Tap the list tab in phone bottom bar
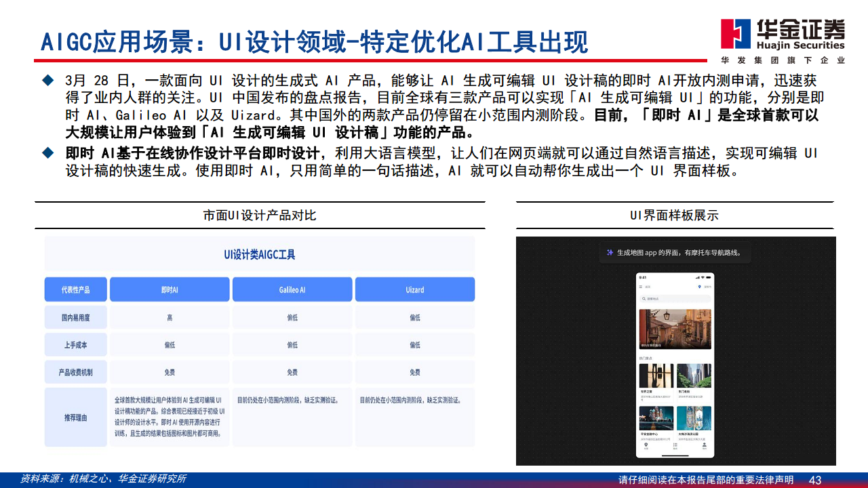 (675, 445)
